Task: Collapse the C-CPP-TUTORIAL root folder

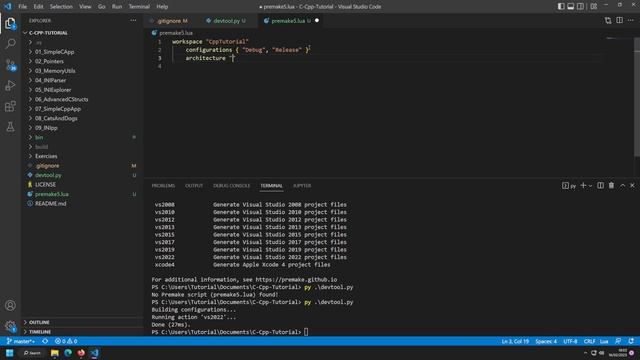Action: [x=82, y=33]
